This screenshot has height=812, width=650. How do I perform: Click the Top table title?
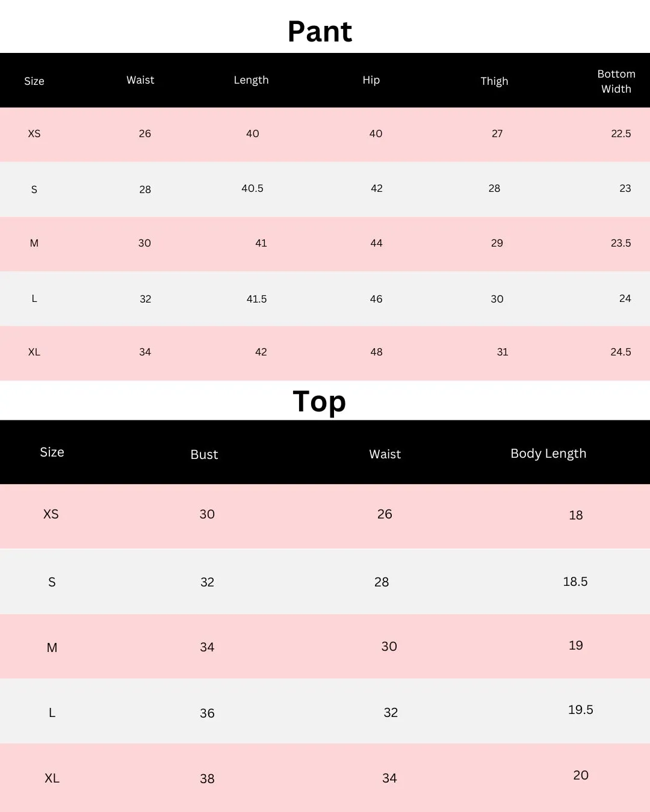[x=320, y=402]
